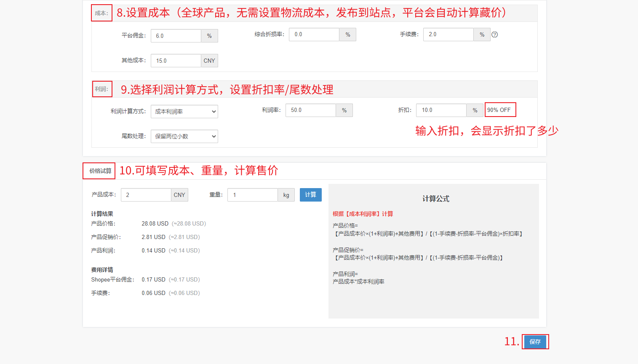Click the 利润计算方式 field label
638x364 pixels.
point(128,111)
